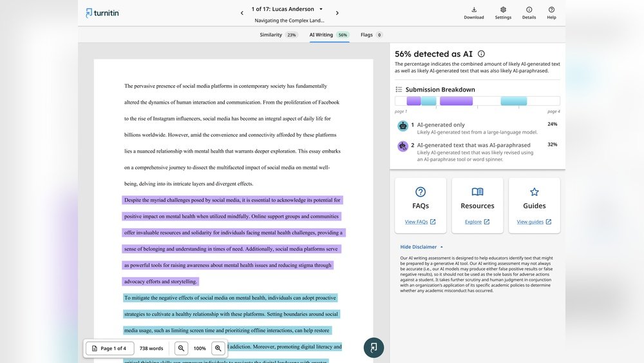
Task: Click the wide purple segment in breakdown bar
Action: coord(457,101)
